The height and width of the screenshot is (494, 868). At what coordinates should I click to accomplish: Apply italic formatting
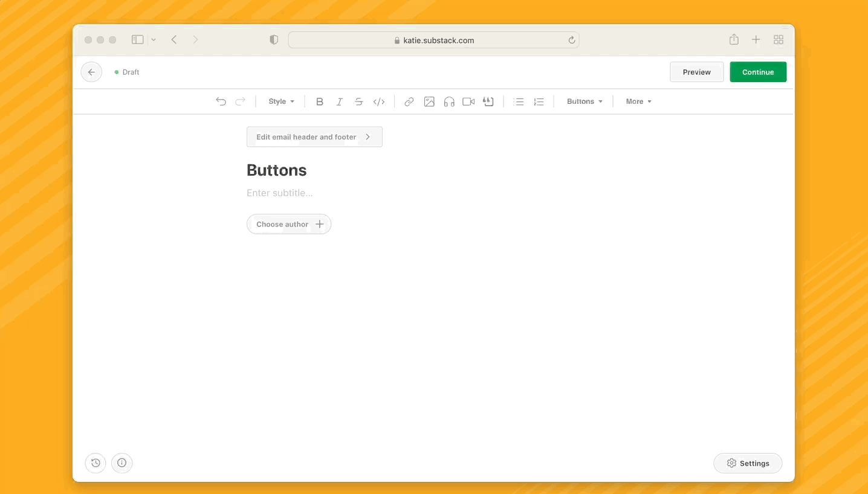tap(339, 101)
